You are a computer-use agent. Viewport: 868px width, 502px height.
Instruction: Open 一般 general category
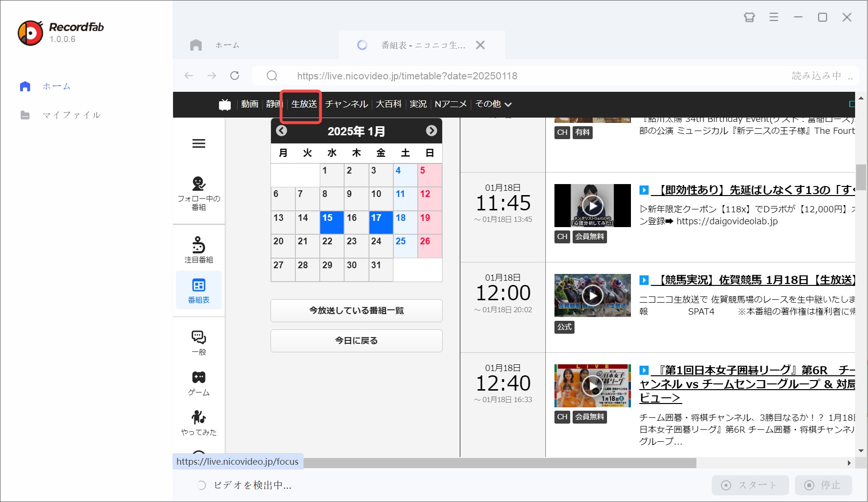(199, 343)
